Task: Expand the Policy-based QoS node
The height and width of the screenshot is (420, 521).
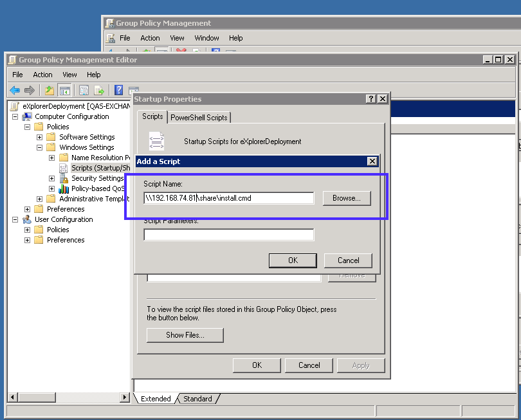Action: 52,188
